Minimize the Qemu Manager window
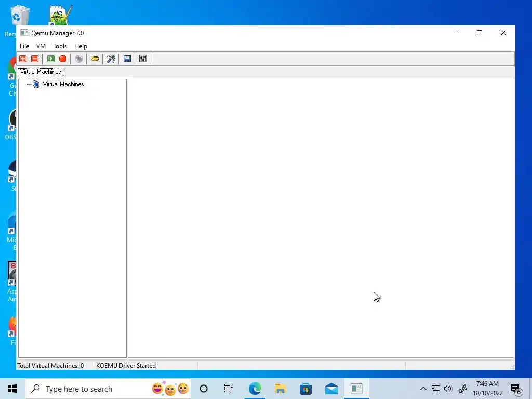The width and height of the screenshot is (532, 399). click(456, 33)
